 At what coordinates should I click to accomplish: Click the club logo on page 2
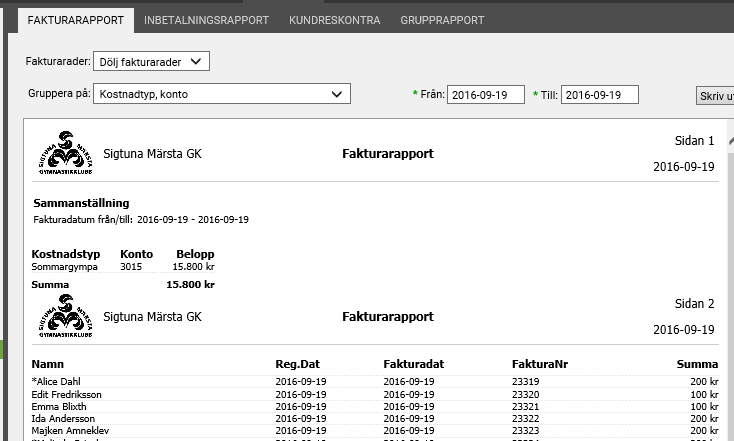[x=63, y=317]
